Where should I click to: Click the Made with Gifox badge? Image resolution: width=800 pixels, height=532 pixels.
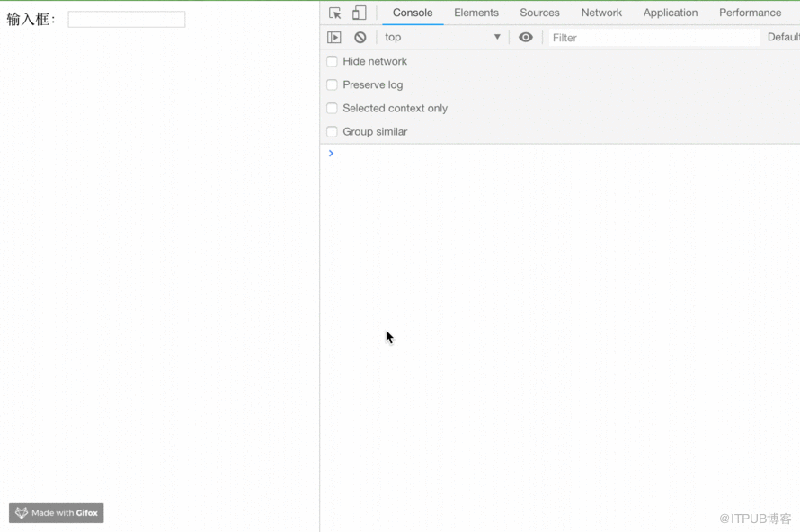[x=56, y=512]
